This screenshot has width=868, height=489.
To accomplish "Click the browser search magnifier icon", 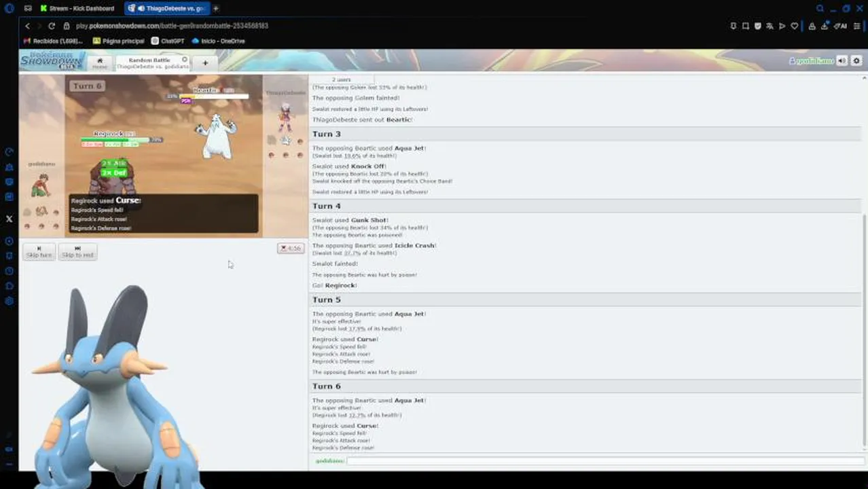I will click(x=820, y=8).
